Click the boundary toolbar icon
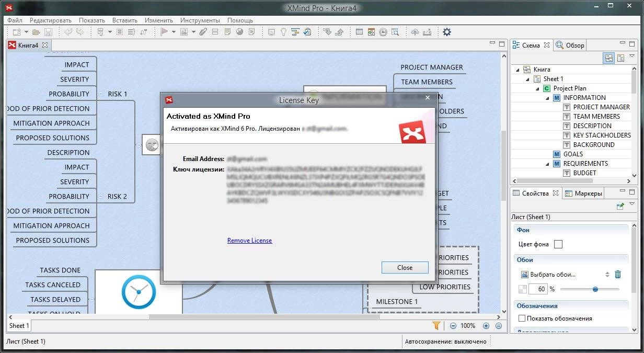 [x=120, y=32]
